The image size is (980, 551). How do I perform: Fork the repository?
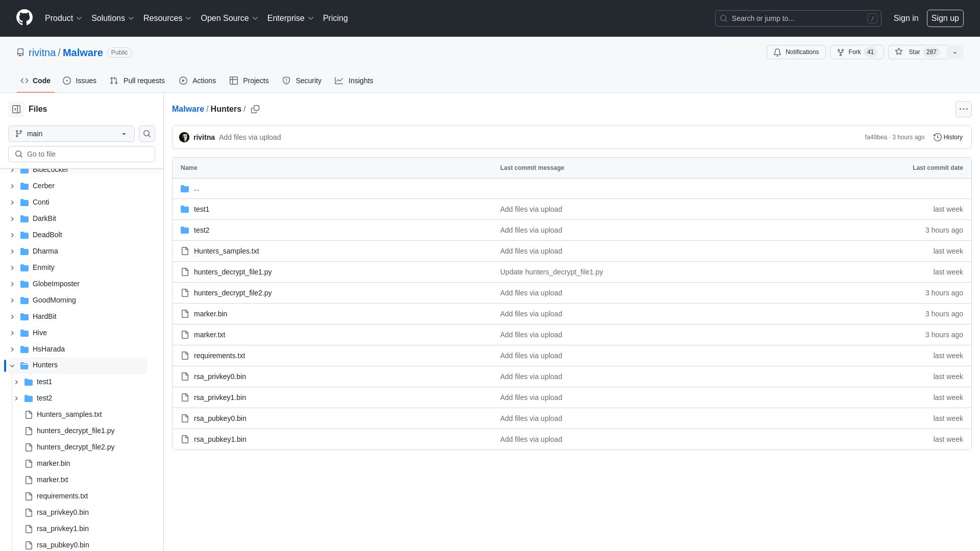tap(856, 52)
